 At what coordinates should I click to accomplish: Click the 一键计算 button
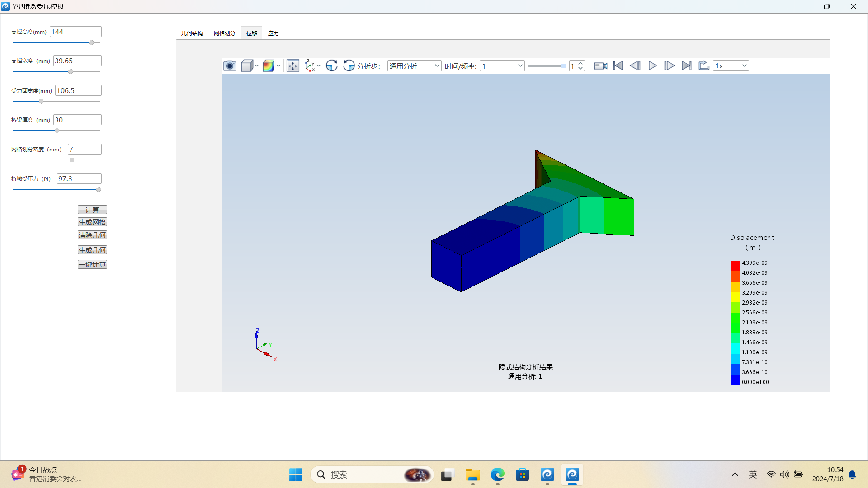[x=92, y=265]
